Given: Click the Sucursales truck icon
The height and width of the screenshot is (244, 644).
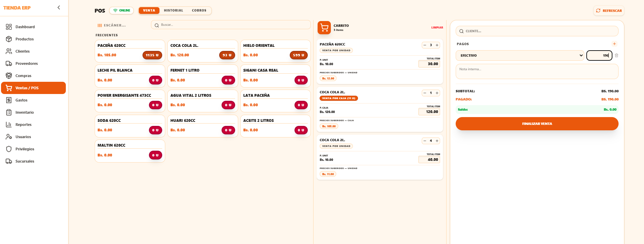Looking at the screenshot, I should 9,161.
